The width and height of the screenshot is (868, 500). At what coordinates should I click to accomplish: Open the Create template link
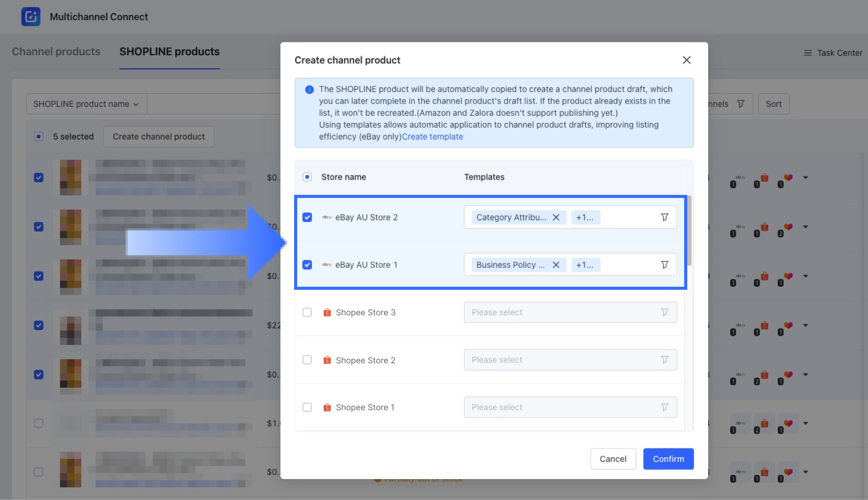[x=432, y=137]
